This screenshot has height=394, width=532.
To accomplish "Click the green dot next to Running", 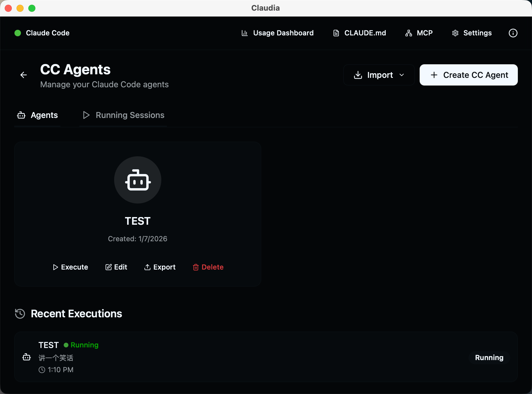I will coord(66,345).
